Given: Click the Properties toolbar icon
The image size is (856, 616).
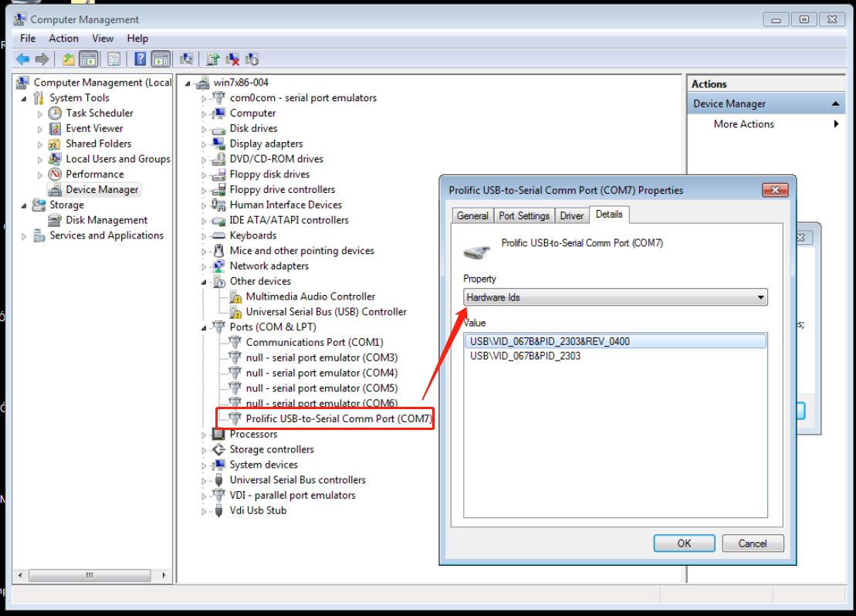Looking at the screenshot, I should coord(113,59).
